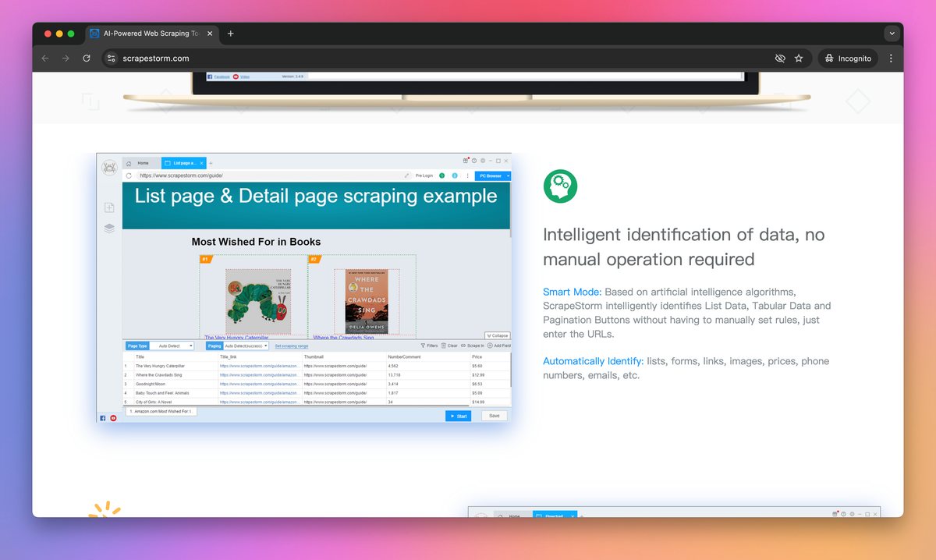Open the vertical dots menu in ScrapeStorm toolbar
Image resolution: width=936 pixels, height=560 pixels.
point(467,175)
